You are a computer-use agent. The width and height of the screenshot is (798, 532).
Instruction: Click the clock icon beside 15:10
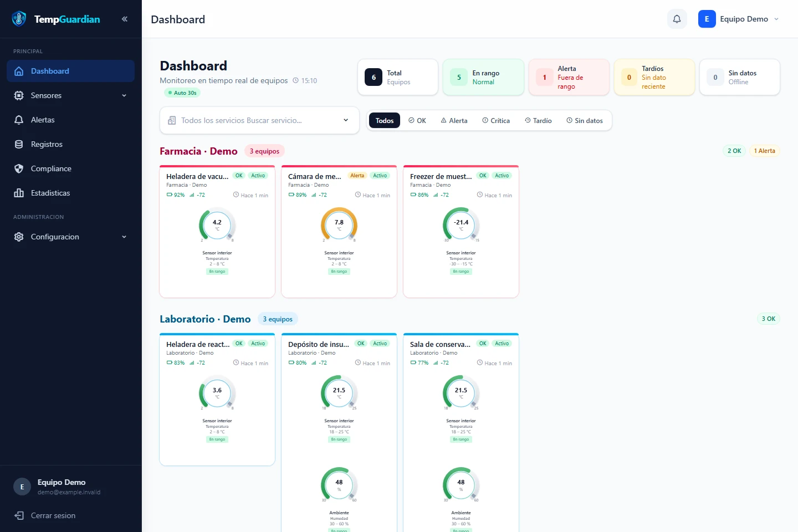tap(295, 80)
